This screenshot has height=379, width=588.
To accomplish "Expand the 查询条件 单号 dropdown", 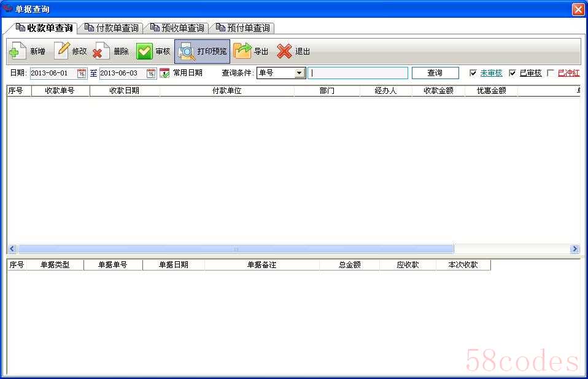I will click(300, 73).
